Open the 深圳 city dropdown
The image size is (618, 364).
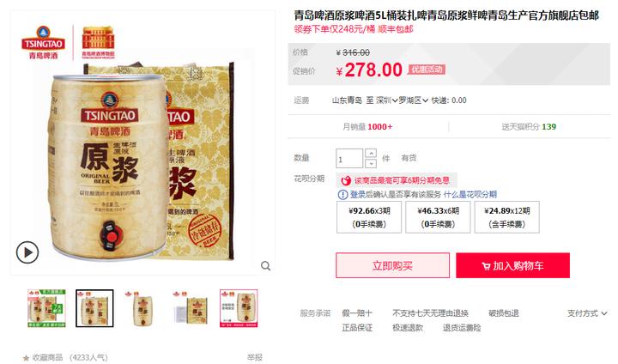tap(386, 100)
